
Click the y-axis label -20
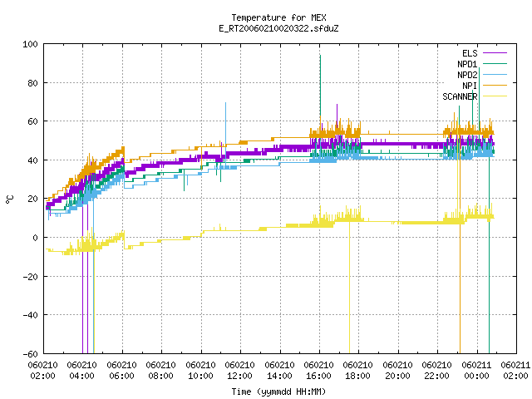tap(30, 277)
